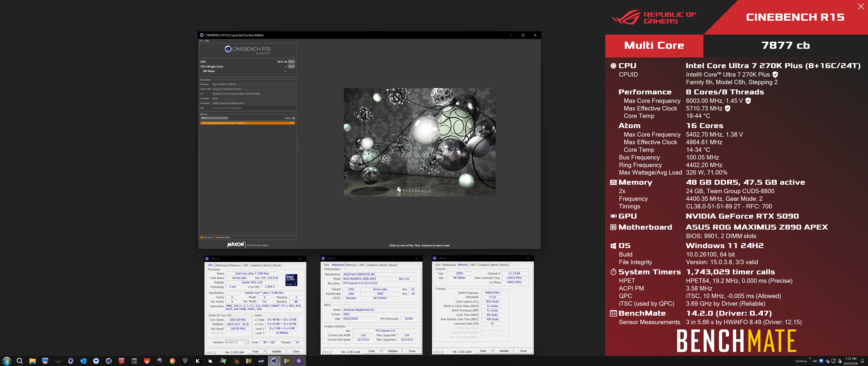Open Tools dropdown arrow in CPU-Z Memory window
This screenshot has width=868, height=366.
492,351
